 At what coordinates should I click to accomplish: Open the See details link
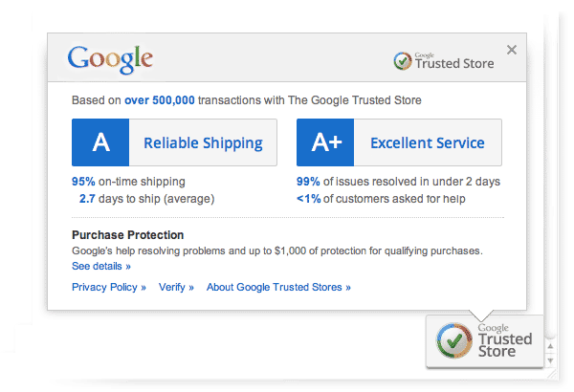[x=101, y=266]
